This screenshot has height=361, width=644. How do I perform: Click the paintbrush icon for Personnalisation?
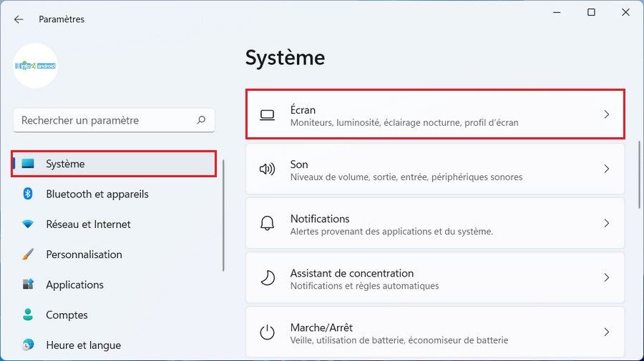tap(29, 254)
